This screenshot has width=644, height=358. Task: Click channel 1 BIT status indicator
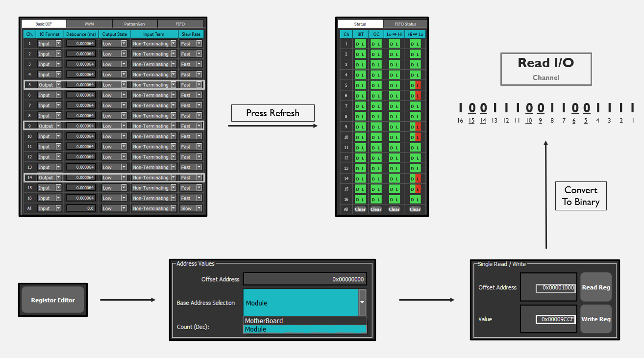360,44
